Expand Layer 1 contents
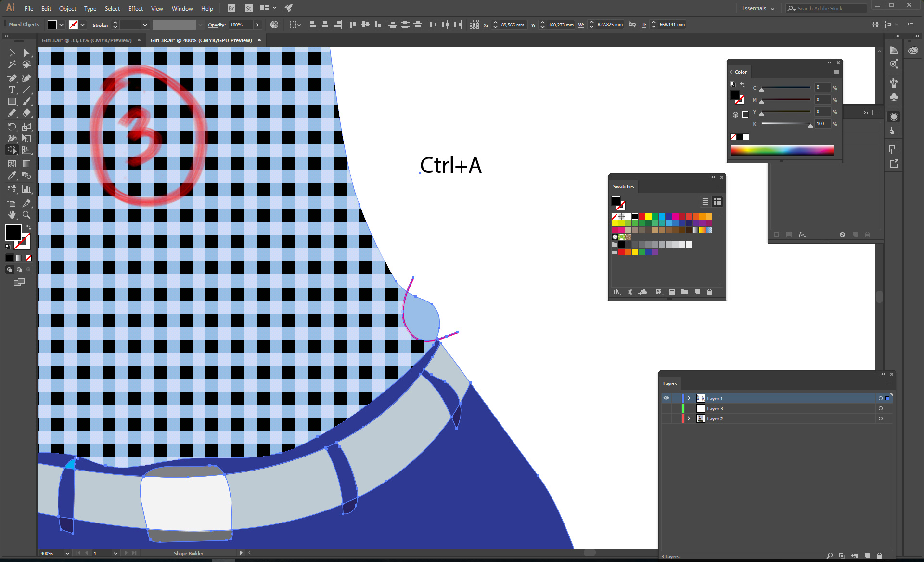This screenshot has height=562, width=924. (x=689, y=398)
